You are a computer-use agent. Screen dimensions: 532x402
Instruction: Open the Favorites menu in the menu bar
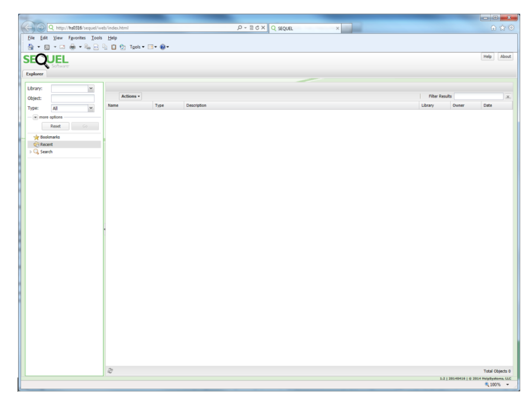pyautogui.click(x=77, y=38)
